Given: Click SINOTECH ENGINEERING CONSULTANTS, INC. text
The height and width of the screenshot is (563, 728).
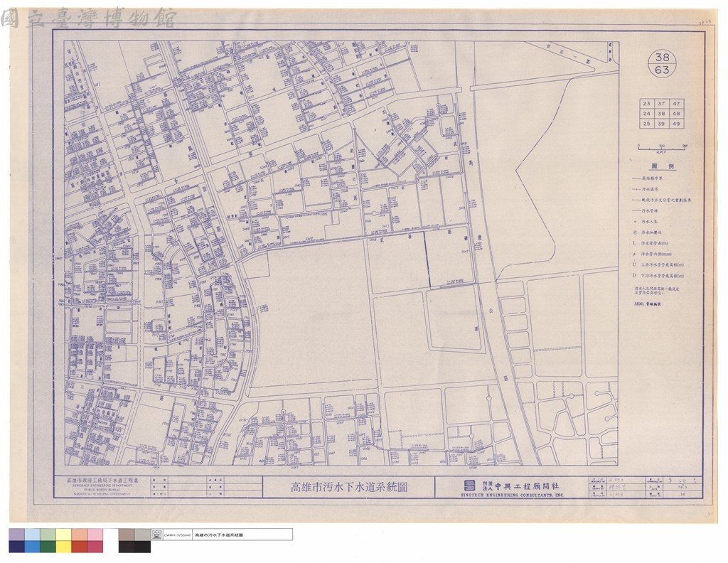Looking at the screenshot, I should pyautogui.click(x=513, y=495).
